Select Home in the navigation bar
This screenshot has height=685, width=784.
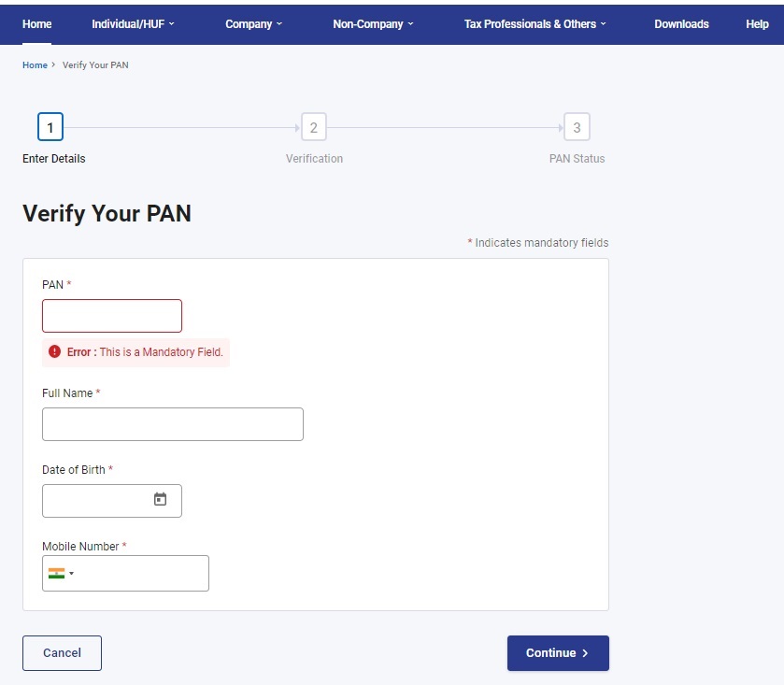pyautogui.click(x=36, y=24)
